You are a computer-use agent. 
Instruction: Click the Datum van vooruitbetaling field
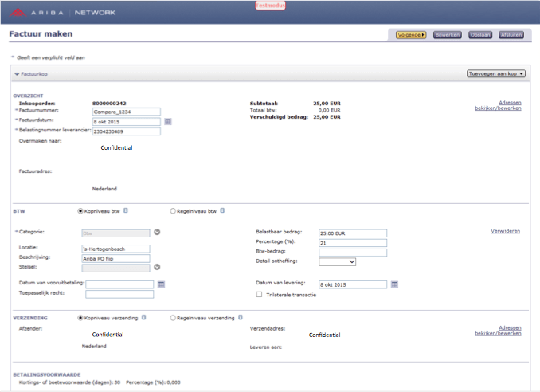(x=119, y=284)
